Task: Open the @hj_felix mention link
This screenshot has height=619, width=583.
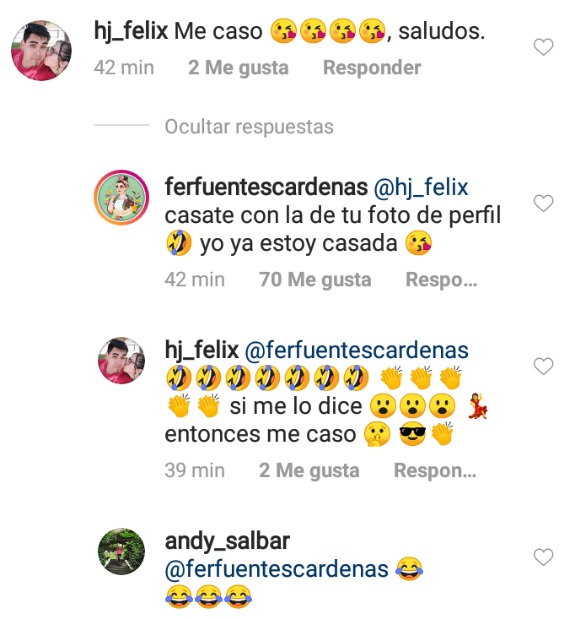Action: 421,187
